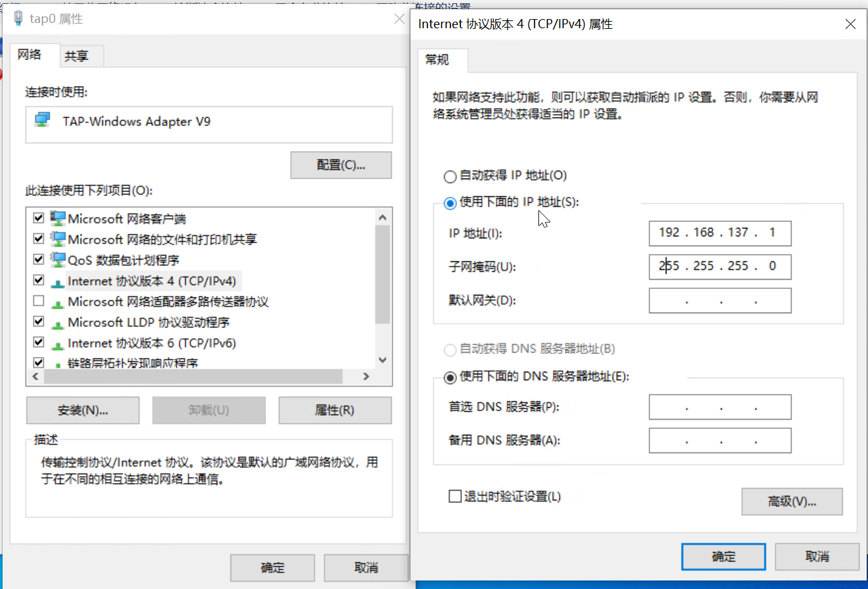Screen dimensions: 868x589
Task: Click the 子网掩码(U) input field
Action: 720,267
